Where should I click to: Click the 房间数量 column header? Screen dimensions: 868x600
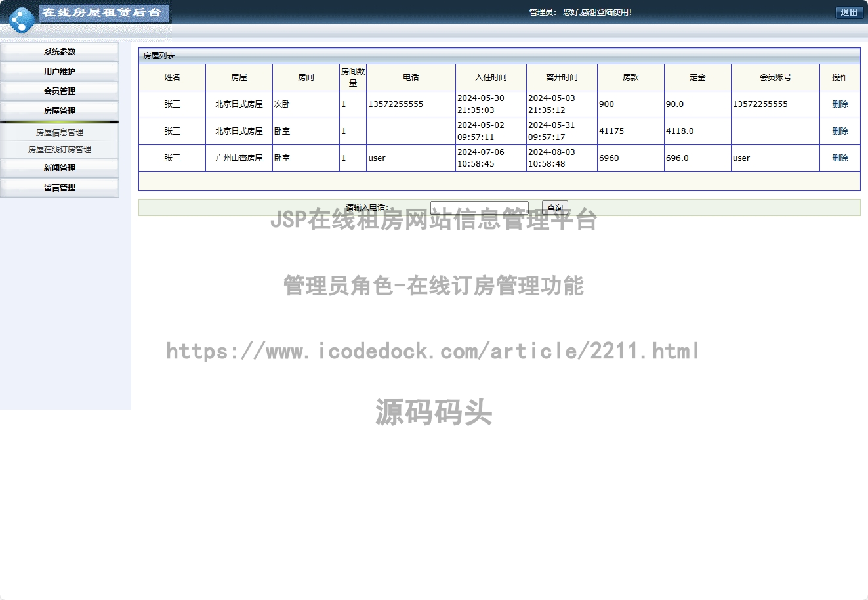pos(353,77)
